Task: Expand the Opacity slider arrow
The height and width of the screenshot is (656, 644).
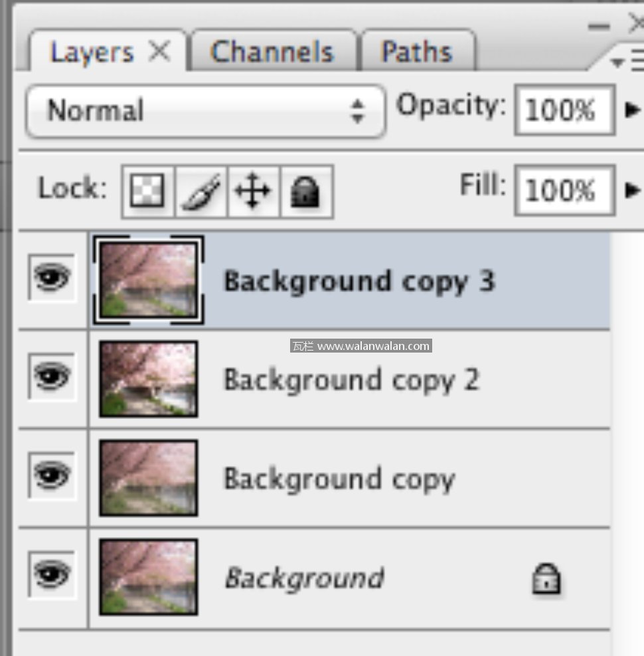Action: click(x=633, y=110)
